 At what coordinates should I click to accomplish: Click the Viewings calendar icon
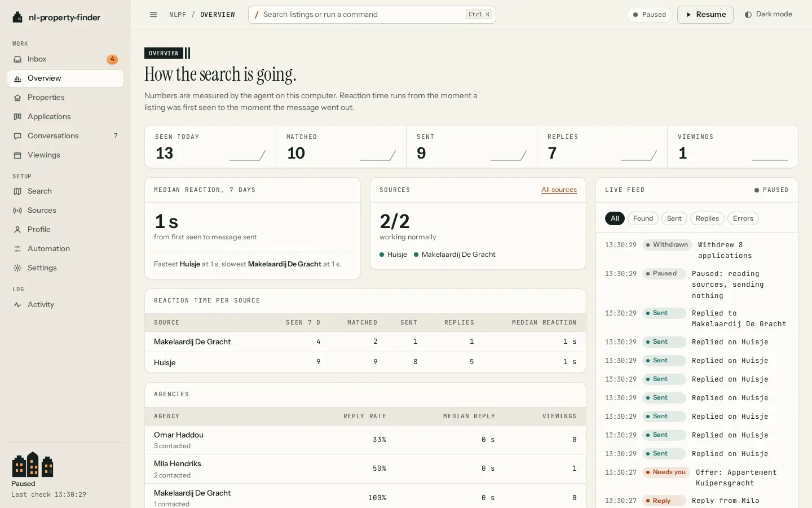pyautogui.click(x=17, y=155)
